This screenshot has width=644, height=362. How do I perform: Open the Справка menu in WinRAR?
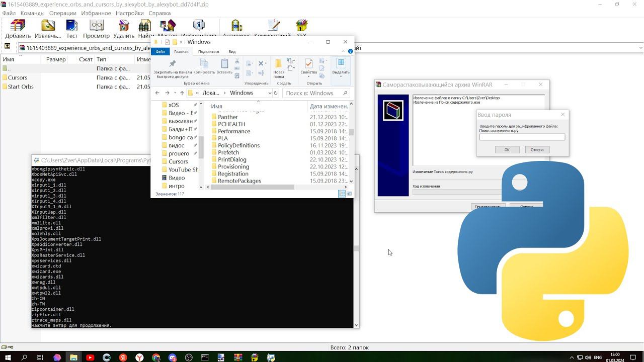pos(159,13)
